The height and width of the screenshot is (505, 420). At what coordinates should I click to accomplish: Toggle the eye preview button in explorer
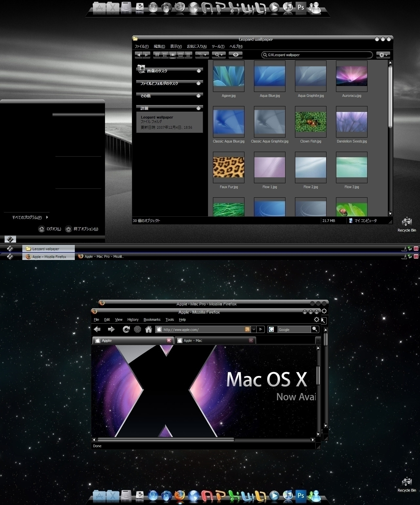(x=236, y=55)
